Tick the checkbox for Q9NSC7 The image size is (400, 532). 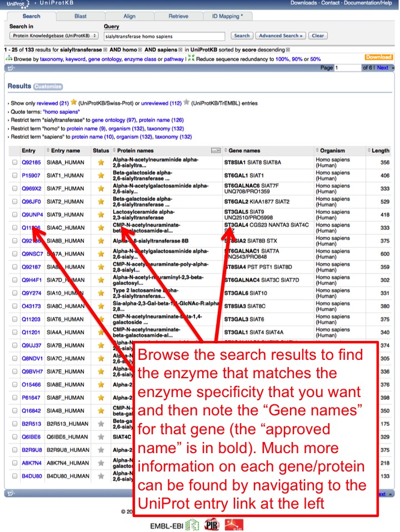(14, 254)
